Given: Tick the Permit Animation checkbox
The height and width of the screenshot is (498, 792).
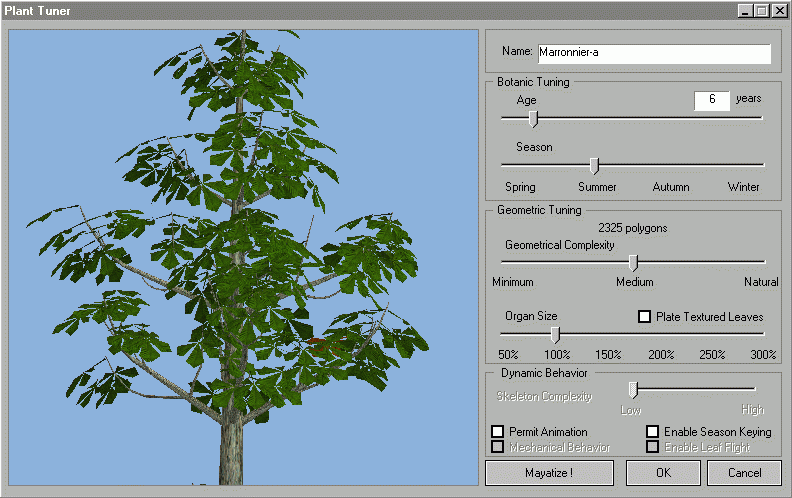Looking at the screenshot, I should coord(498,431).
